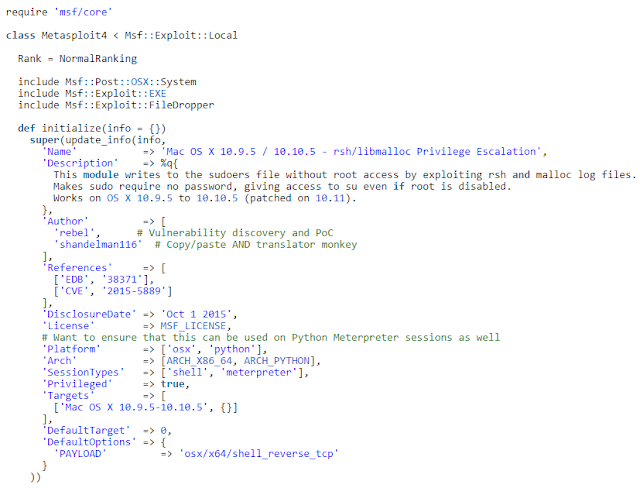The image size is (640, 488).
Task: Click the 'Targets' hash key
Action: pos(68,395)
